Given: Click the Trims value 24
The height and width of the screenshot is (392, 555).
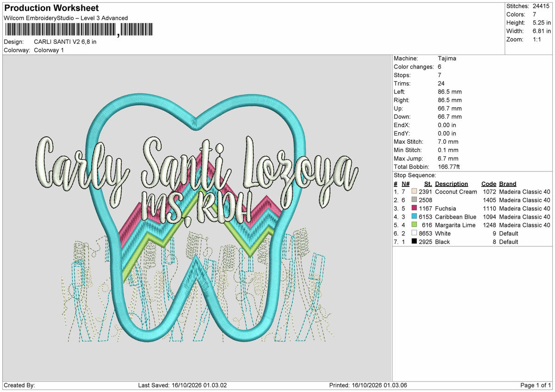Looking at the screenshot, I should [x=441, y=83].
